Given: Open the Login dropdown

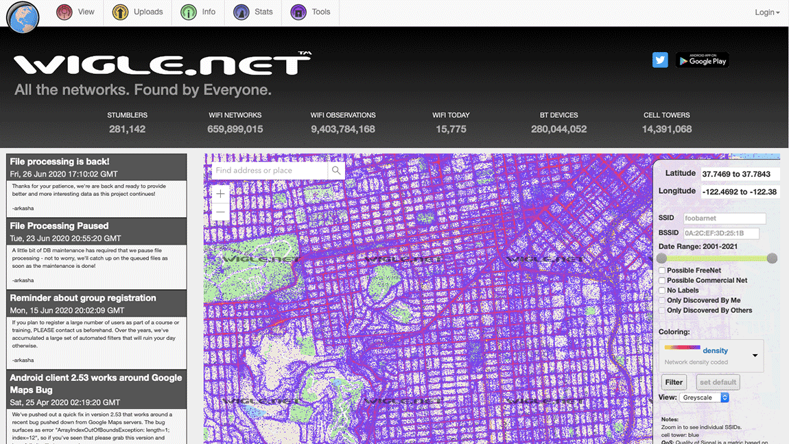Looking at the screenshot, I should tap(767, 12).
